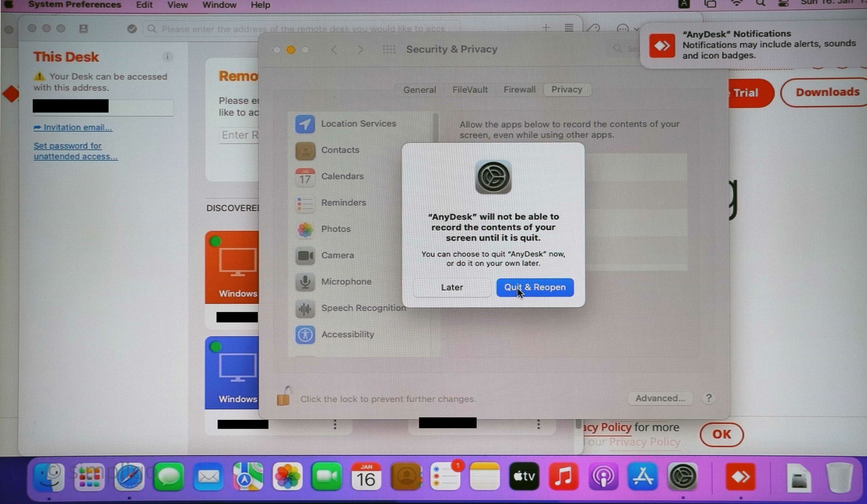Expand the Advanced settings options
867x504 pixels.
(x=659, y=398)
